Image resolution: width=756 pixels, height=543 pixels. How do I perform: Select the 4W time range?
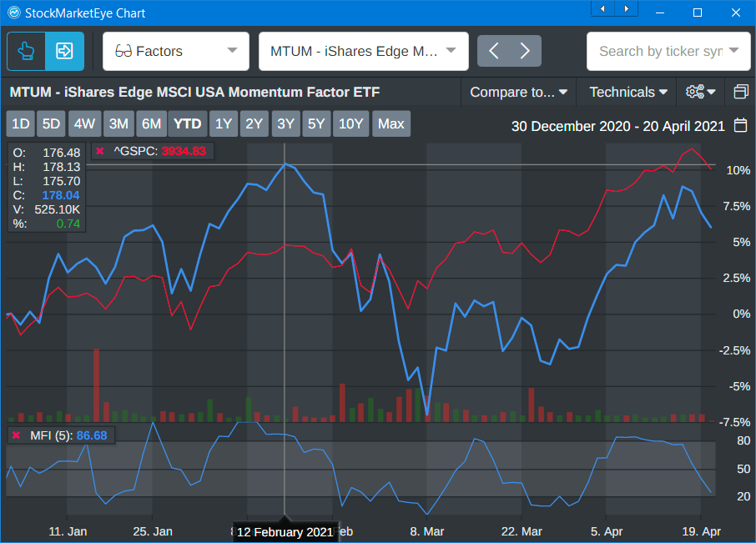click(x=84, y=123)
